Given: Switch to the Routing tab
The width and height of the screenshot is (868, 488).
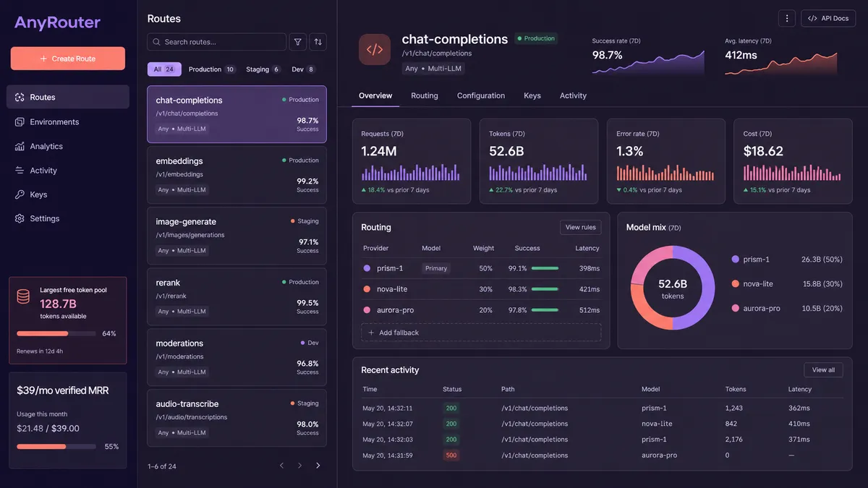Looking at the screenshot, I should point(425,95).
